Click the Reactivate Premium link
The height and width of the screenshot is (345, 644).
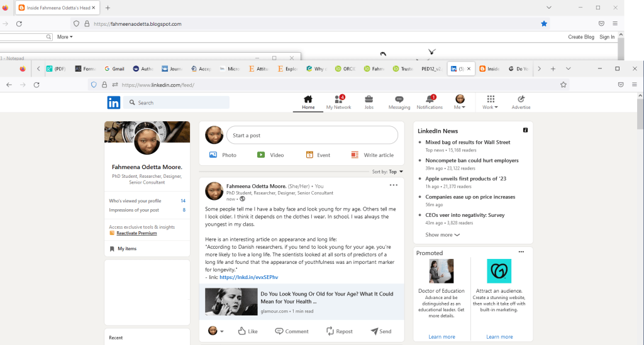[136, 233]
